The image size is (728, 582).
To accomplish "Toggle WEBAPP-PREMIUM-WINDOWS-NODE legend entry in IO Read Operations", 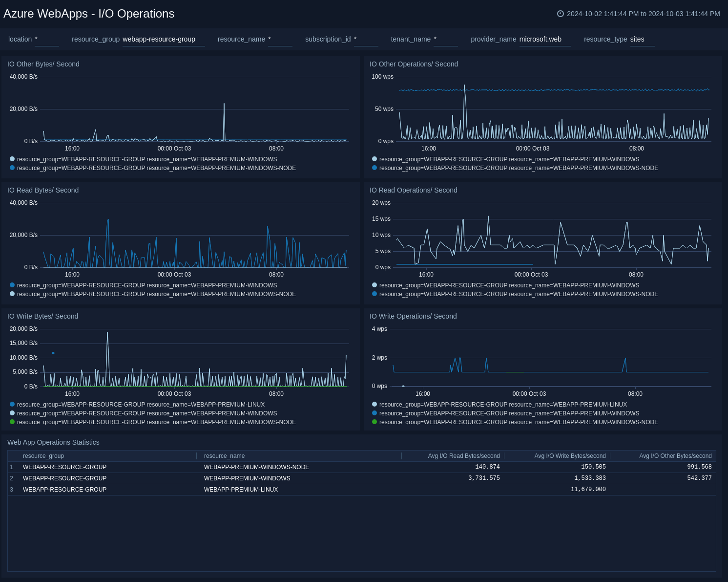I will tap(515, 294).
